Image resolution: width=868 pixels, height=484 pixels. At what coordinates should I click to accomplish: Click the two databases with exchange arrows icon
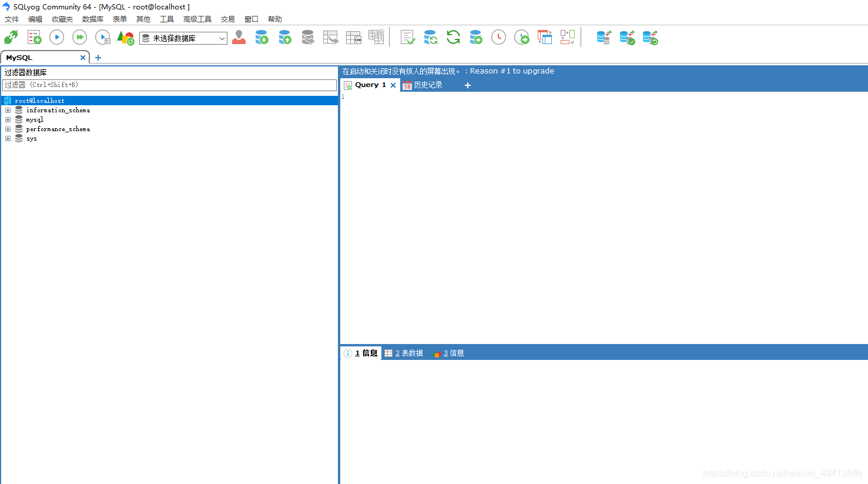604,38
